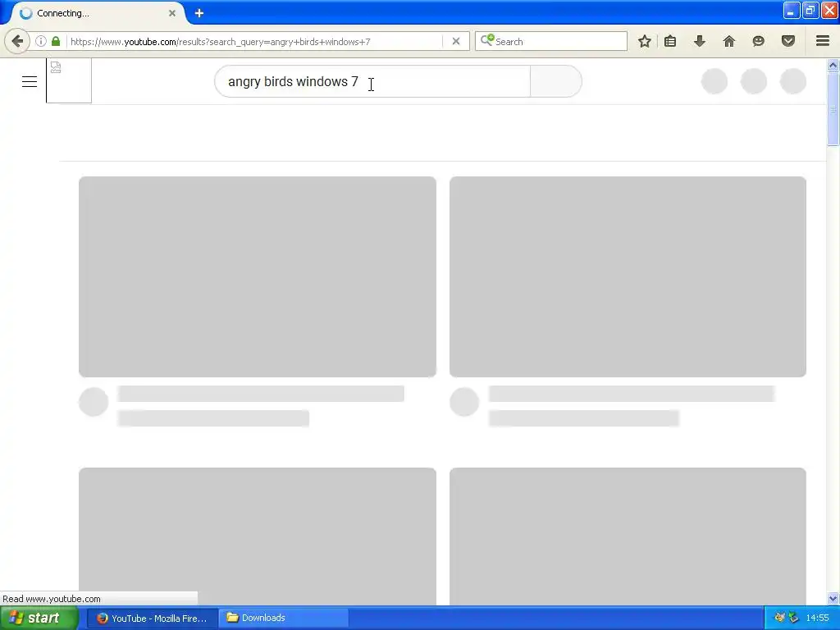The height and width of the screenshot is (630, 840).
Task: Open the first loading video thumbnail
Action: tap(257, 277)
